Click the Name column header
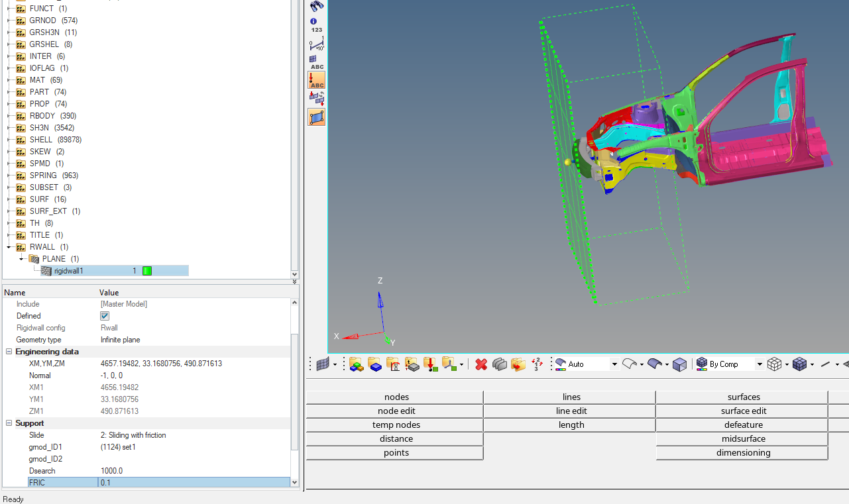Image resolution: width=849 pixels, height=504 pixels. (x=15, y=292)
